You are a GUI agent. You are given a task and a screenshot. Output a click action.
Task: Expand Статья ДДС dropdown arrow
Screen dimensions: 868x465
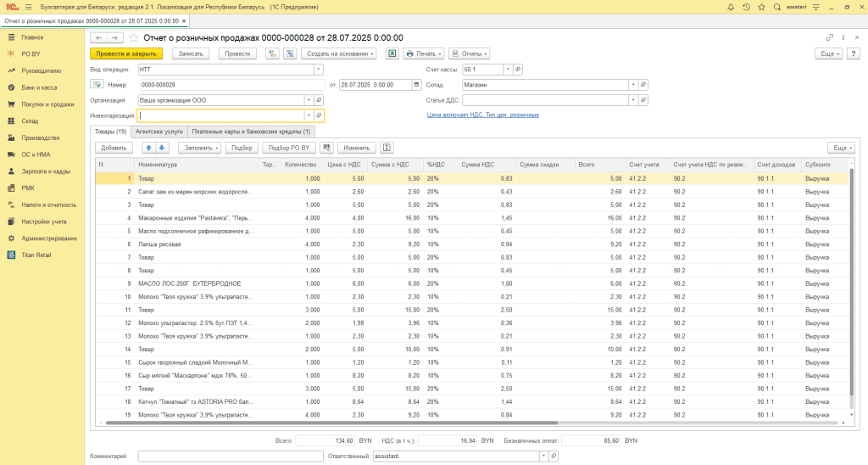pyautogui.click(x=633, y=100)
